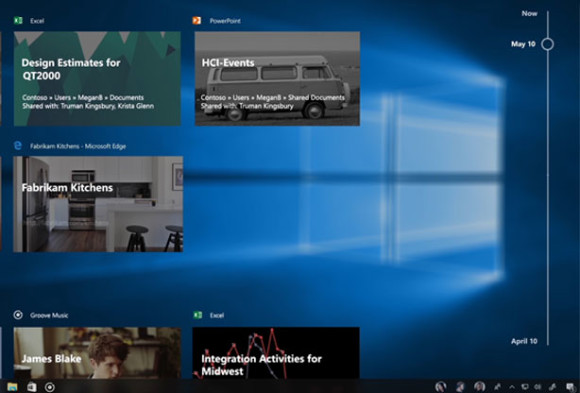
Task: Open the middle pinned contact avatar in taskbar
Action: [x=460, y=387]
